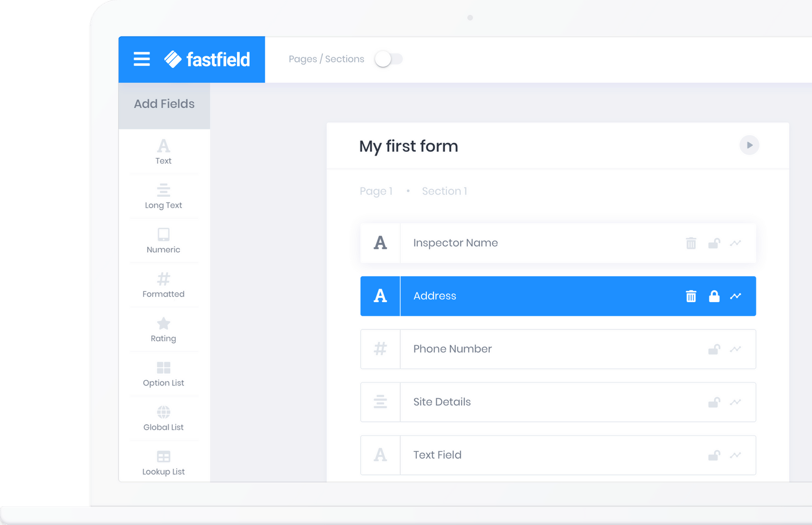
Task: Select the Rating field type
Action: pos(163,330)
